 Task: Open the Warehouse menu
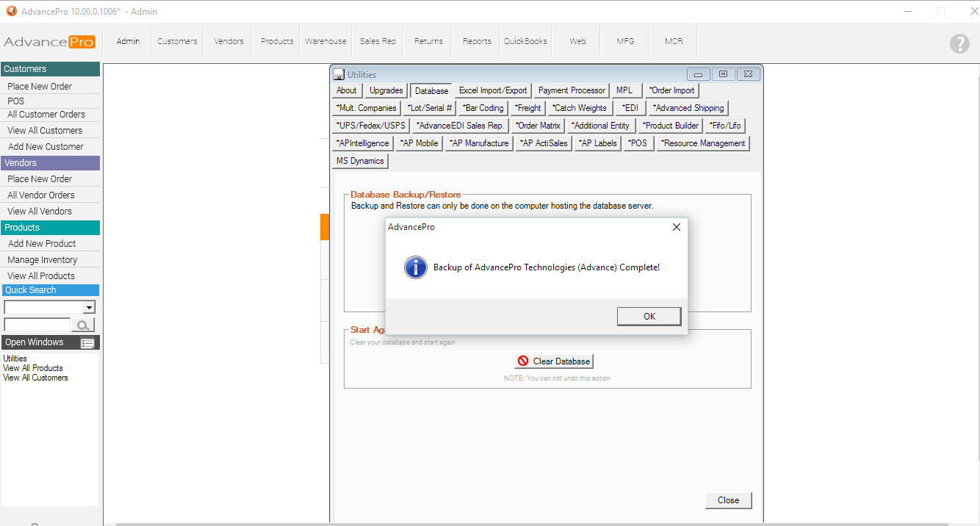(325, 41)
